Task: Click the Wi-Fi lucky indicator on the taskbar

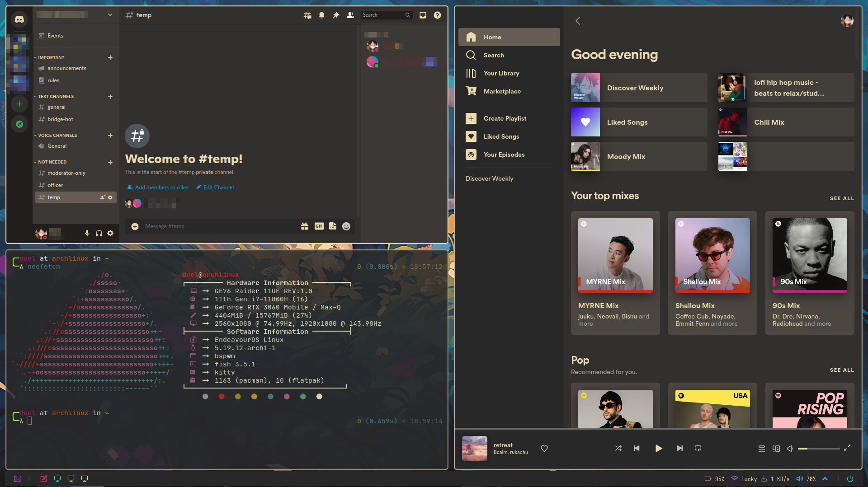Action: point(744,479)
